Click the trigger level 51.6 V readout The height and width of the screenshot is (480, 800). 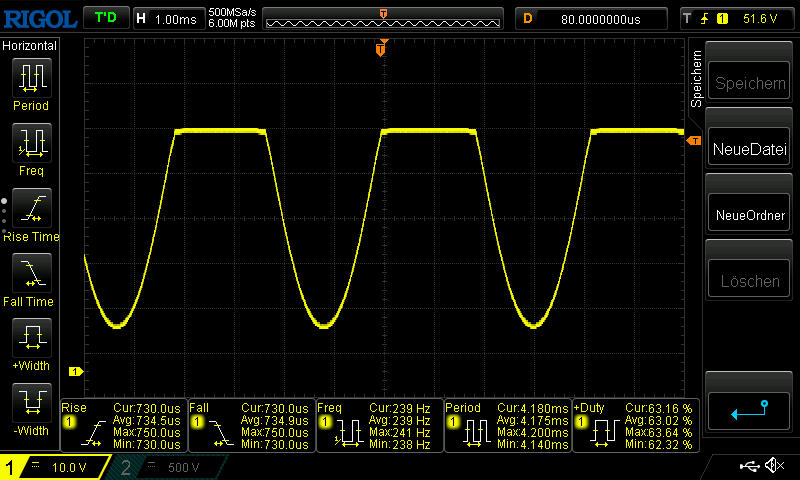760,19
